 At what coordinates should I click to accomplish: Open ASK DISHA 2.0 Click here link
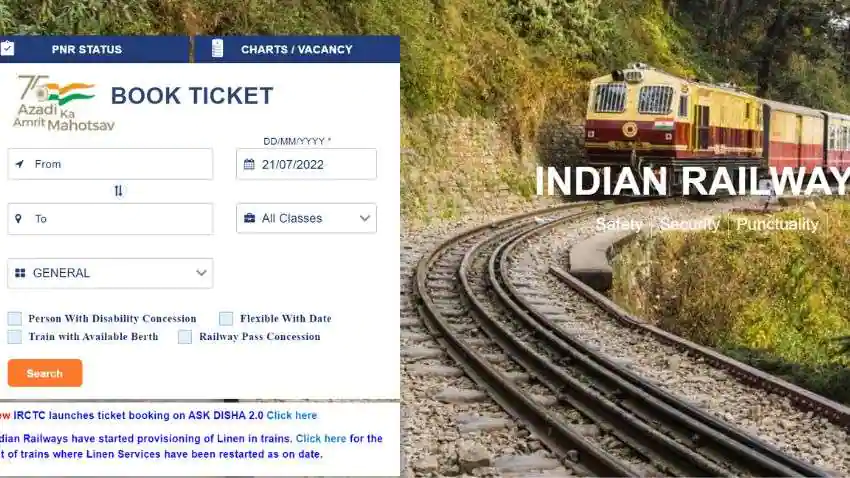click(292, 415)
